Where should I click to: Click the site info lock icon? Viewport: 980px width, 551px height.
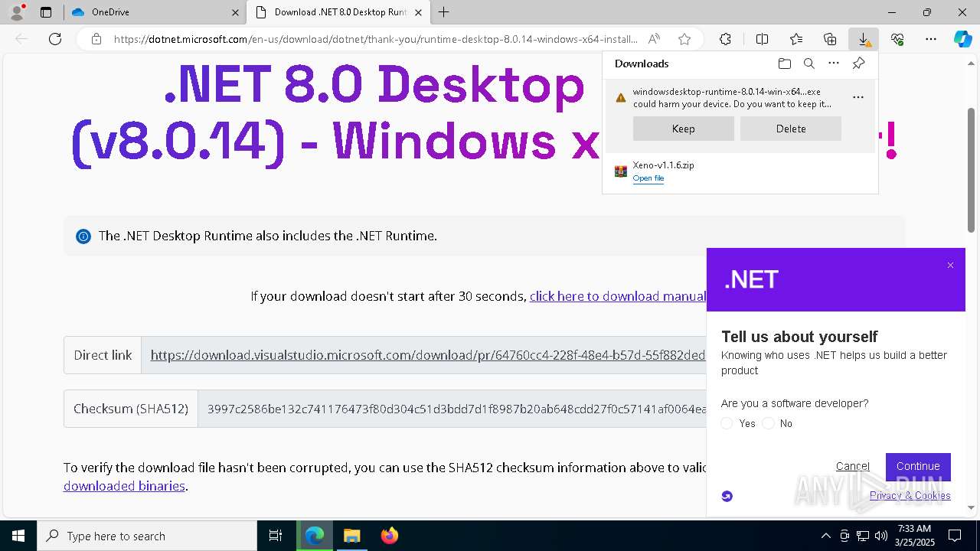click(x=96, y=39)
